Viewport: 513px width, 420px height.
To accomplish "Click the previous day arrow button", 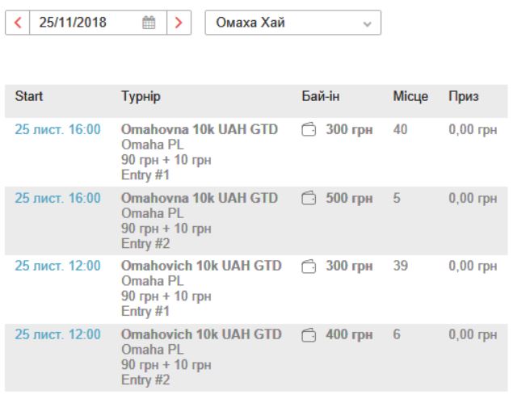I will [18, 23].
